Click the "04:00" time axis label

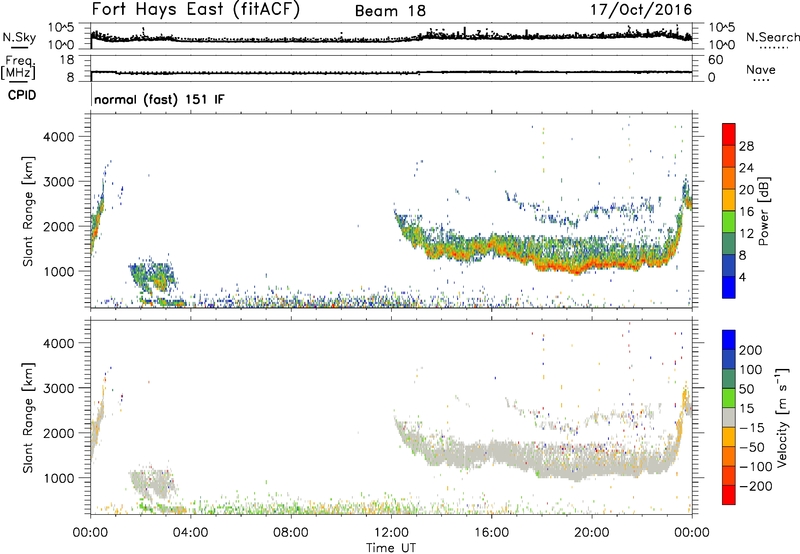pyautogui.click(x=191, y=533)
